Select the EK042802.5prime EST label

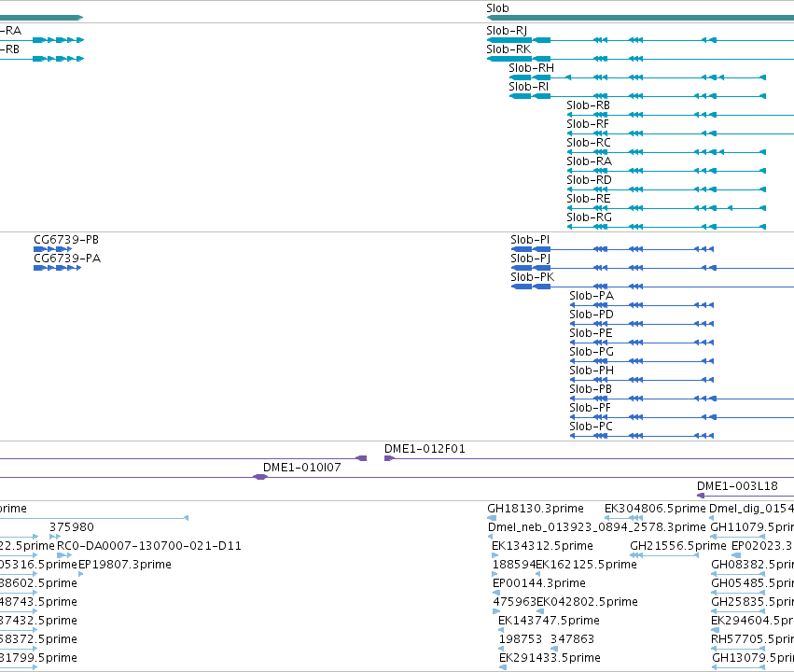point(587,603)
